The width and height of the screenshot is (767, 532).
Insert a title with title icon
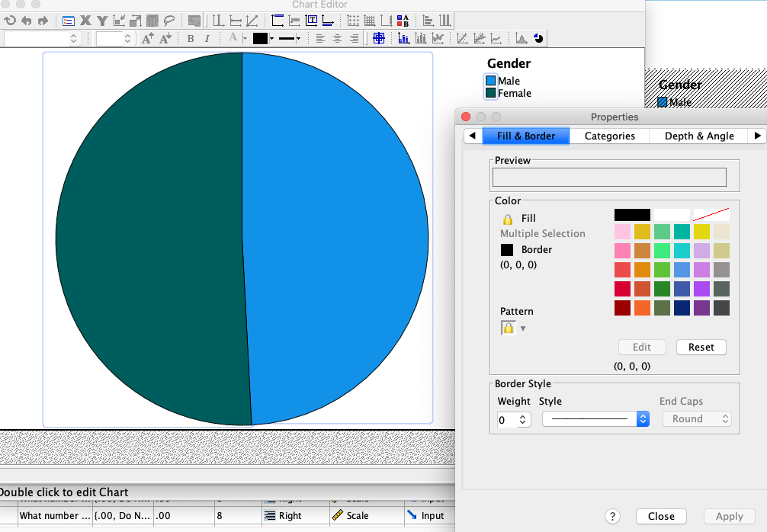278,21
